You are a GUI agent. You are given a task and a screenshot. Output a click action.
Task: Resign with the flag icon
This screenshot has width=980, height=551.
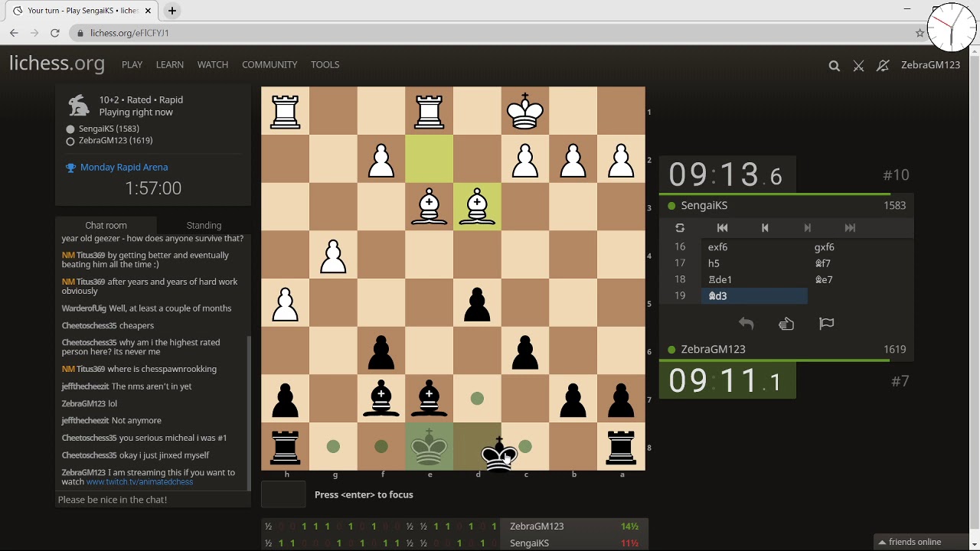coord(826,324)
